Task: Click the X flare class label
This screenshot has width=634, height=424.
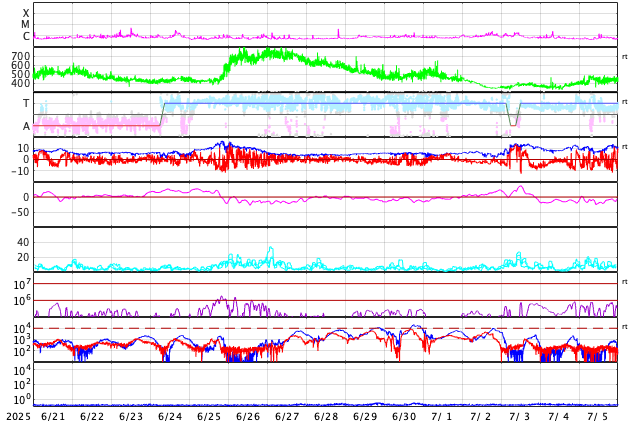Action: tap(26, 13)
